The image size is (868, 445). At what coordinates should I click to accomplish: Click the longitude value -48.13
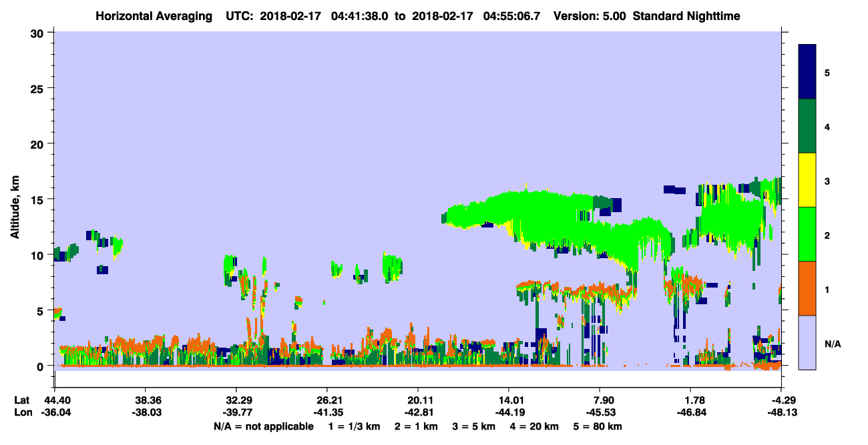[x=781, y=412]
